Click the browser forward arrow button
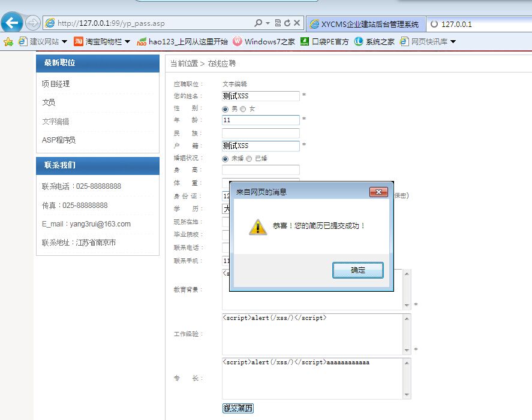 tap(32, 23)
